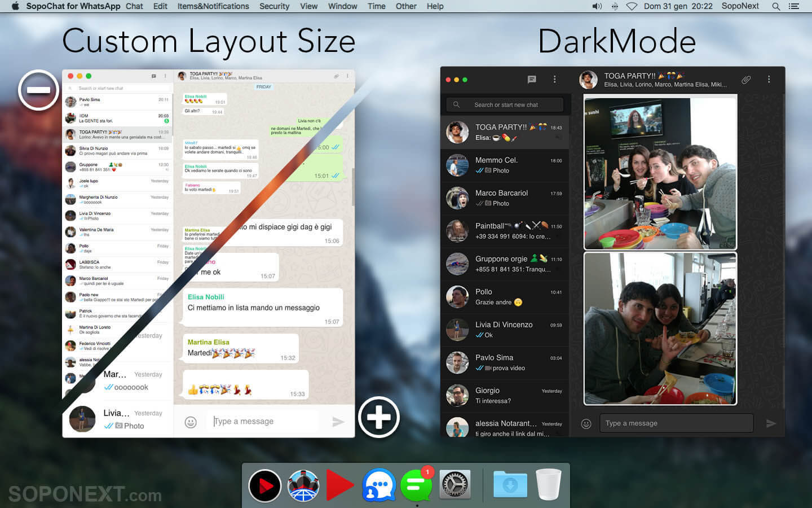Open the Silvia Di Nunzio chat in the light list
This screenshot has height=508, width=812.
click(117, 151)
